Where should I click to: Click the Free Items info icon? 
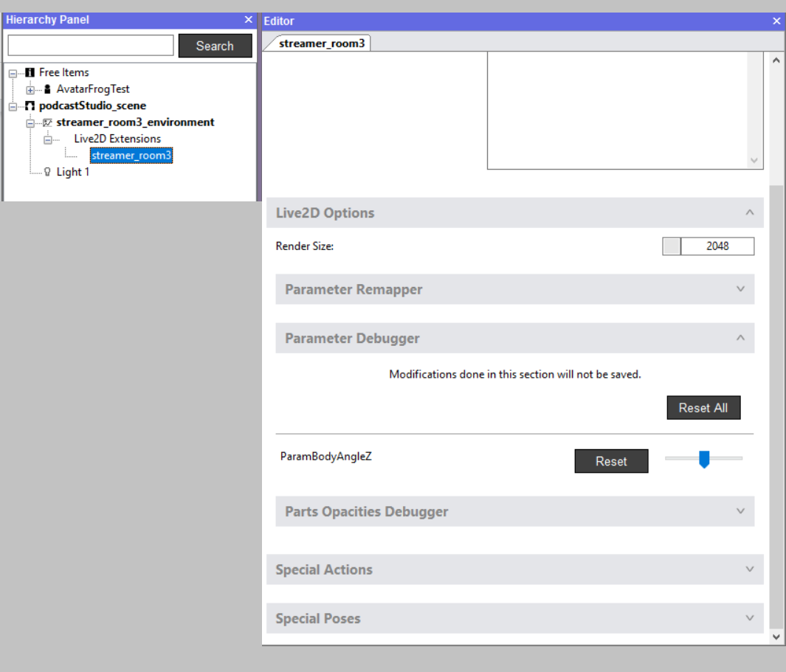(x=30, y=73)
